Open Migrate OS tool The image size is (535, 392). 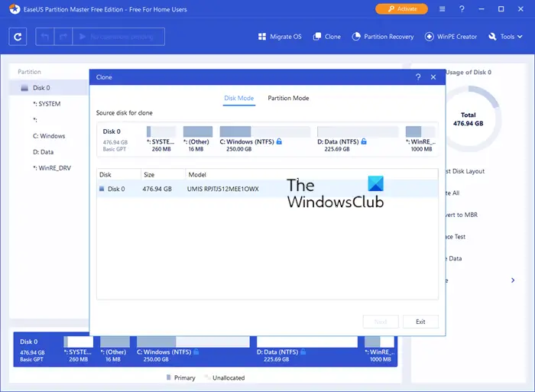280,37
